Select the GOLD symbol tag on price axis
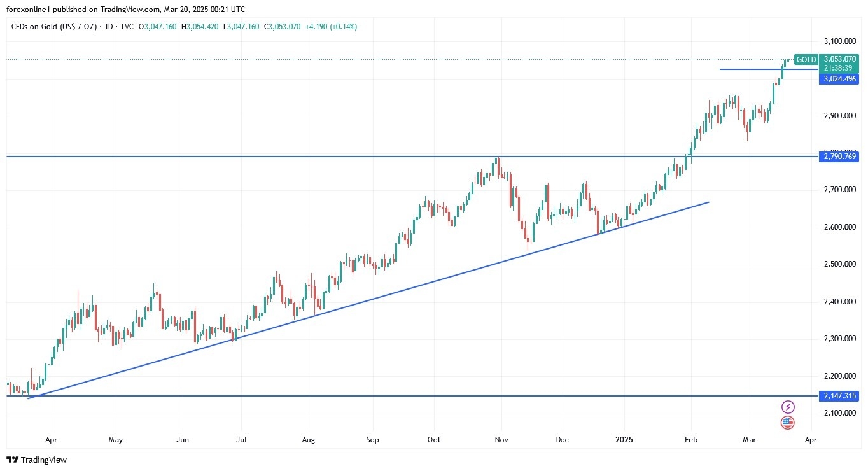 coord(806,59)
